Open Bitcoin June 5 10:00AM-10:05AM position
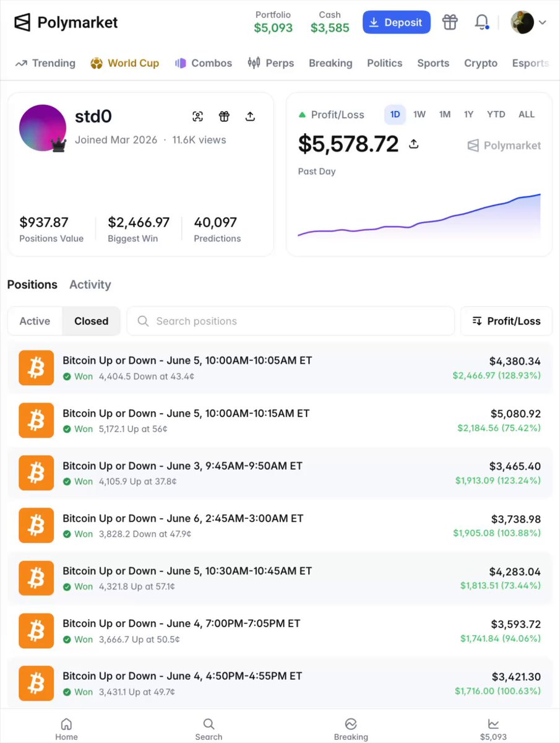The height and width of the screenshot is (743, 560). (x=280, y=368)
